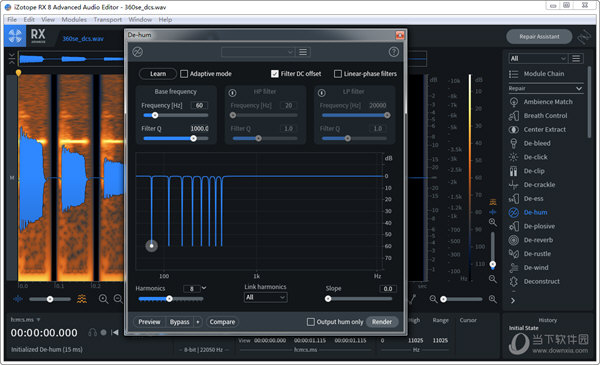Viewport: 600px width, 365px height.
Task: Adjust the Base frequency slider handle
Action: tap(155, 115)
